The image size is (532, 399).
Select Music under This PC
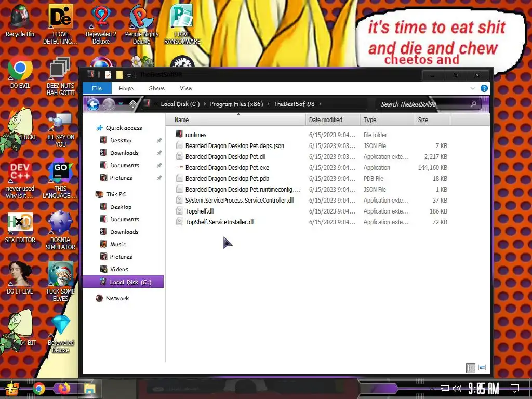pyautogui.click(x=118, y=244)
